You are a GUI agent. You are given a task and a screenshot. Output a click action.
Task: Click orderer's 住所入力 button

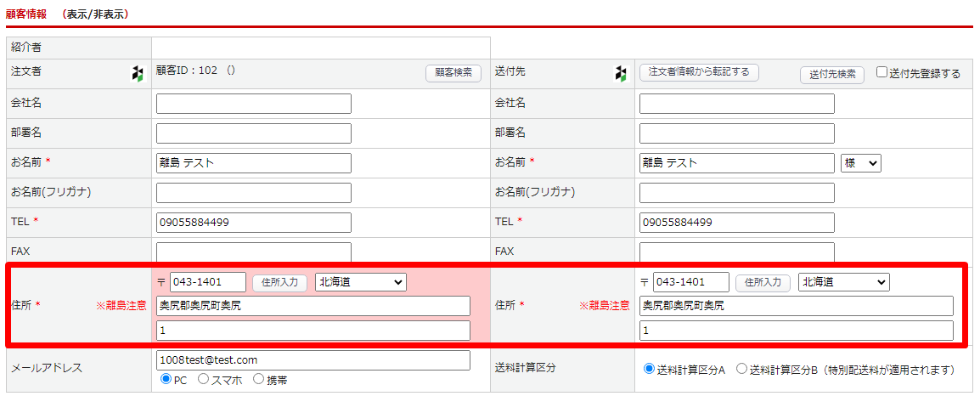pyautogui.click(x=279, y=282)
